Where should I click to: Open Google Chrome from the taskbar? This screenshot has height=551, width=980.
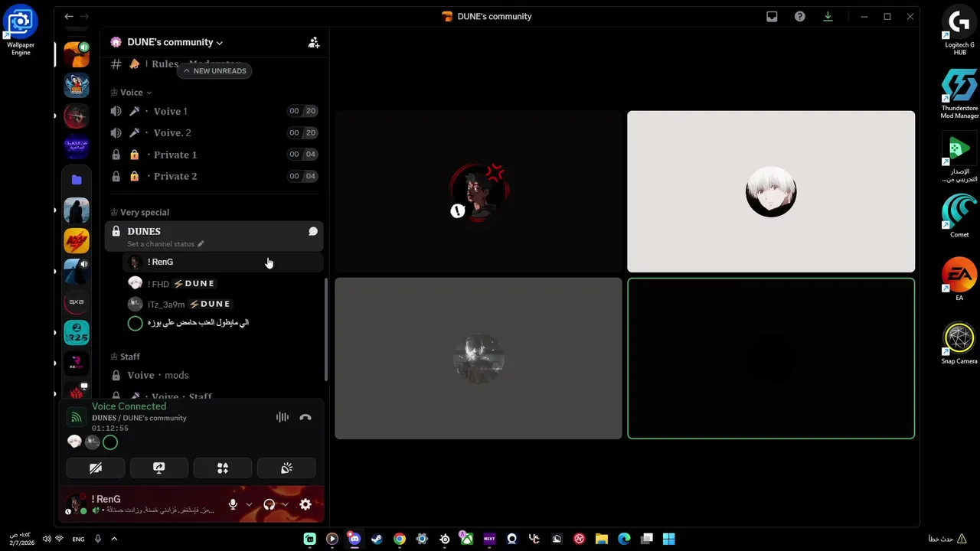pyautogui.click(x=400, y=539)
